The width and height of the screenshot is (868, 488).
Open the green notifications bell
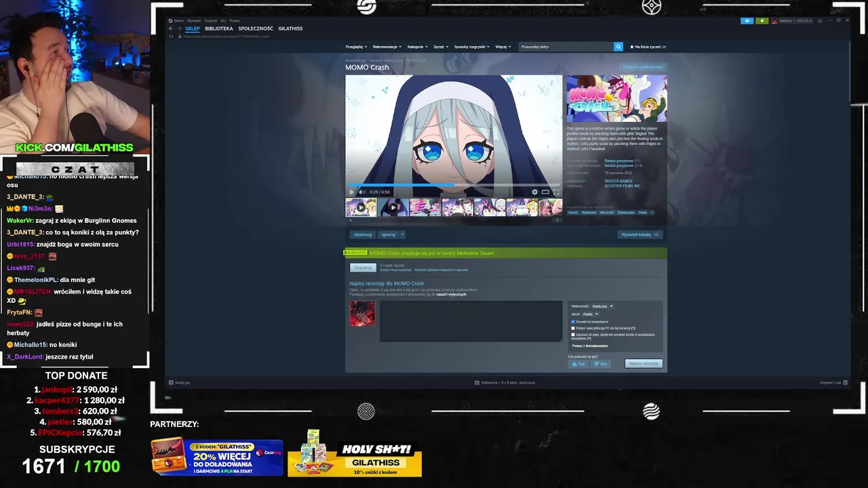pyautogui.click(x=762, y=21)
